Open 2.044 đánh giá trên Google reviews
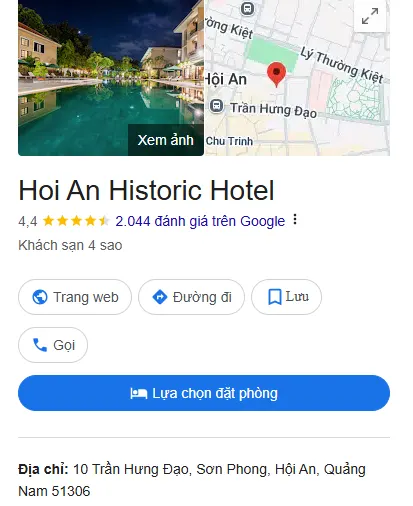Viewport: 413px width, 506px height. pos(200,221)
